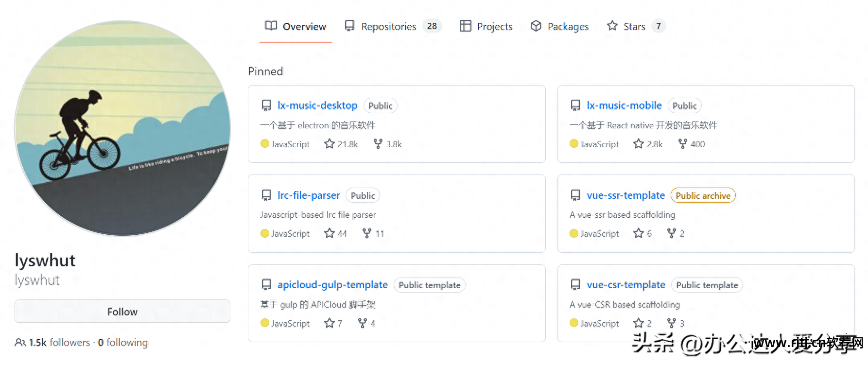Screen dimensions: 868x365
Task: Click the fork icon on apicloud-gulp-template
Action: (x=362, y=323)
